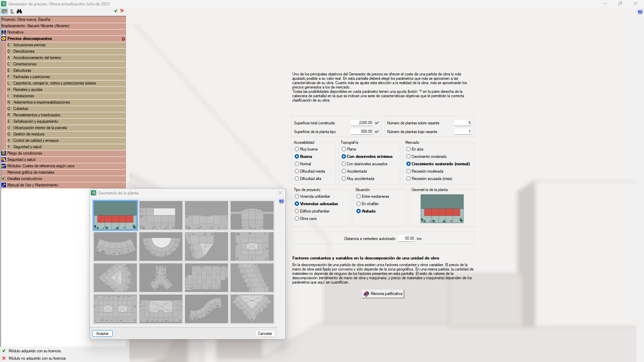Click the blue help icon top right
This screenshot has width=644, height=362.
640,12
